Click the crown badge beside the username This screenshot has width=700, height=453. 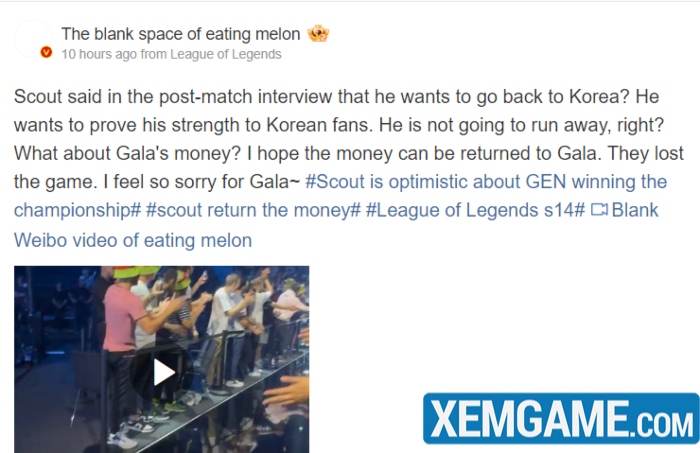(x=318, y=34)
